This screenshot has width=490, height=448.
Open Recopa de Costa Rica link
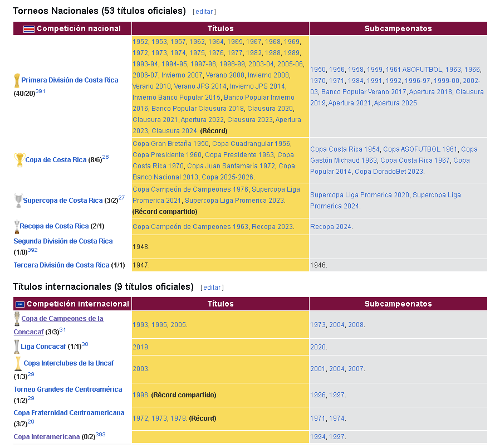click(54, 226)
